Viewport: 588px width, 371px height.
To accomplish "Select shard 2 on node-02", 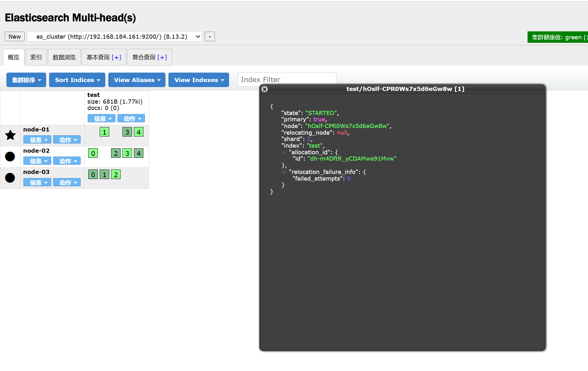I will (x=116, y=153).
